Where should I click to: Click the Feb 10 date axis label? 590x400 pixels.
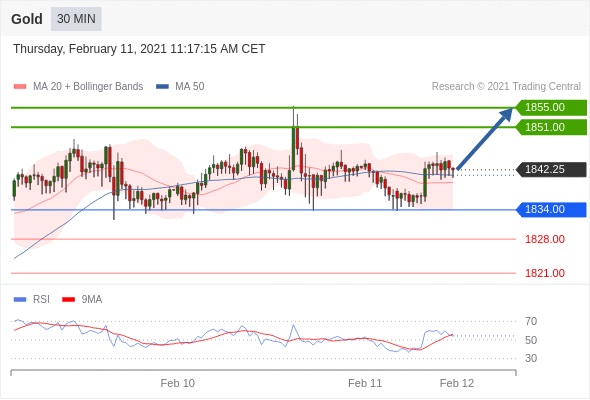[x=178, y=383]
